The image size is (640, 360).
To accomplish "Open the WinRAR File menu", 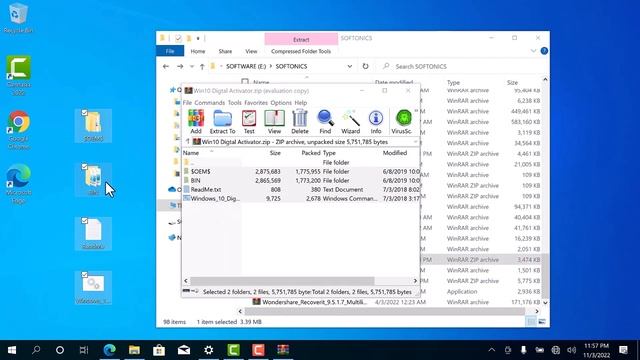I will 187,102.
